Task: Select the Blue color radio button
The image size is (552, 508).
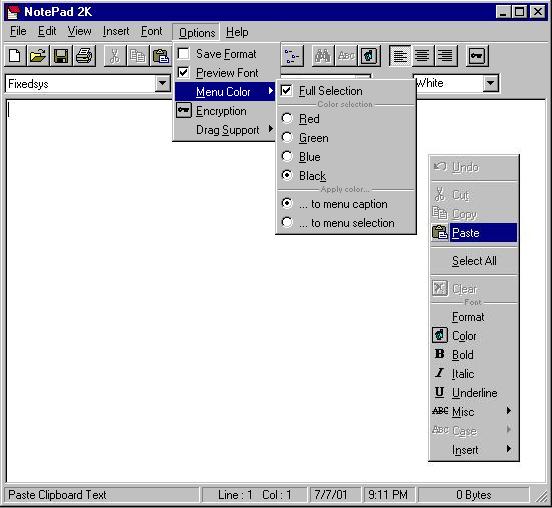Action: 287,156
